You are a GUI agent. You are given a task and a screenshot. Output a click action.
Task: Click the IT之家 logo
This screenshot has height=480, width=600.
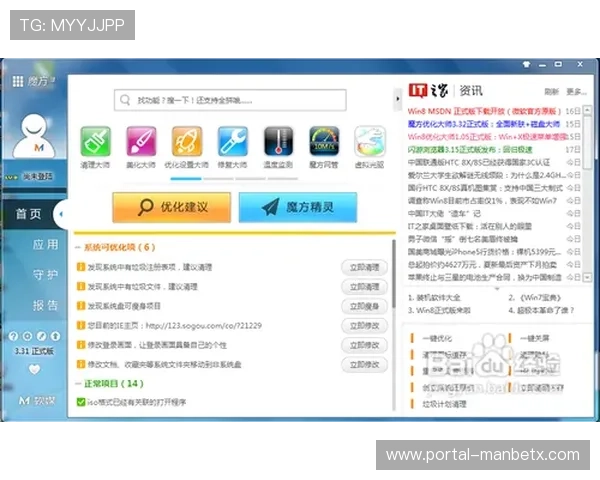pos(428,90)
